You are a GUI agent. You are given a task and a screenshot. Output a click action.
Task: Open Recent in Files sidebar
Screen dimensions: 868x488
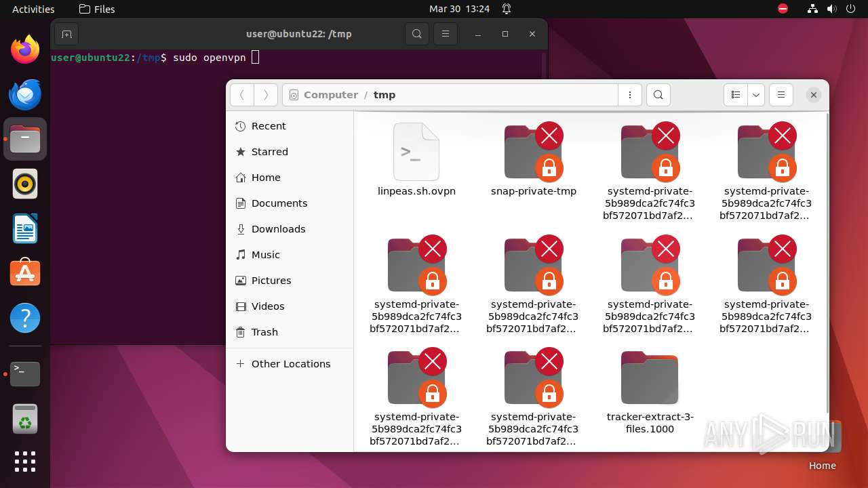[x=290, y=126]
